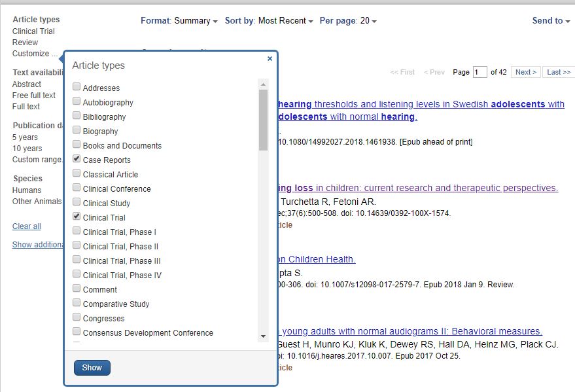The height and width of the screenshot is (392, 575).
Task: Check the Clinical Trial, Phase IV checkbox
Action: (x=77, y=274)
